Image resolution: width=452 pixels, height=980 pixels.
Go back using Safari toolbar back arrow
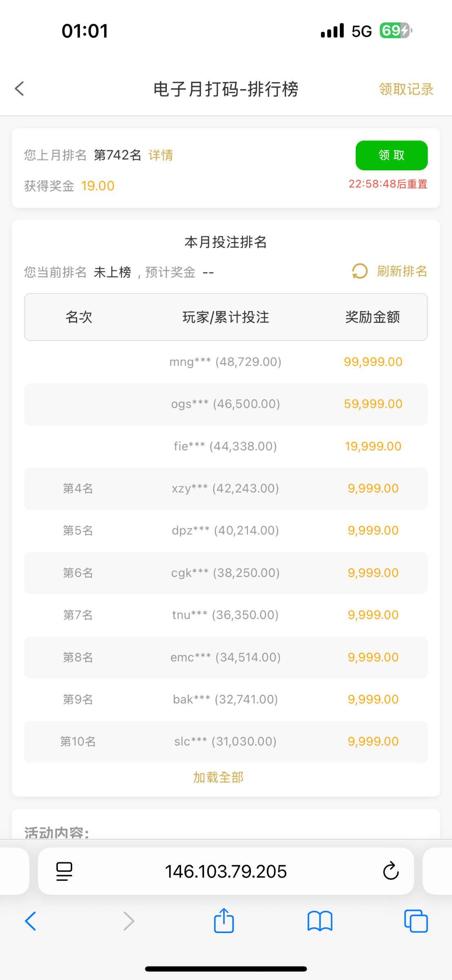31,921
